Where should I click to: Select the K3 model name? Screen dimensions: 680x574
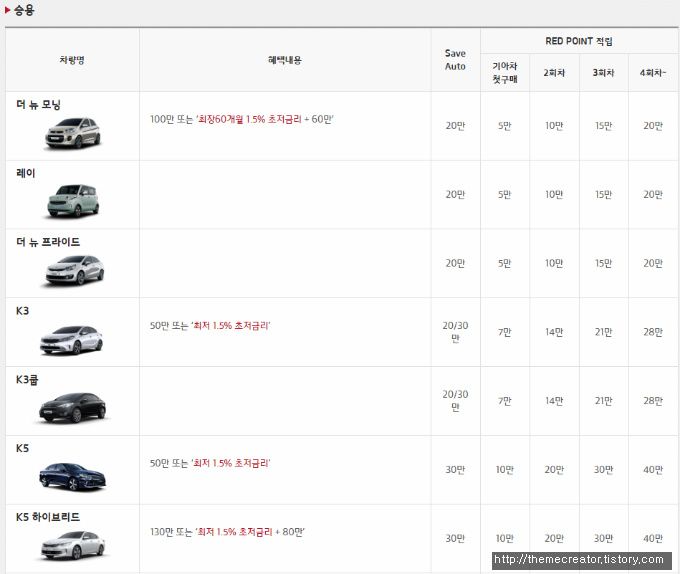(23, 311)
